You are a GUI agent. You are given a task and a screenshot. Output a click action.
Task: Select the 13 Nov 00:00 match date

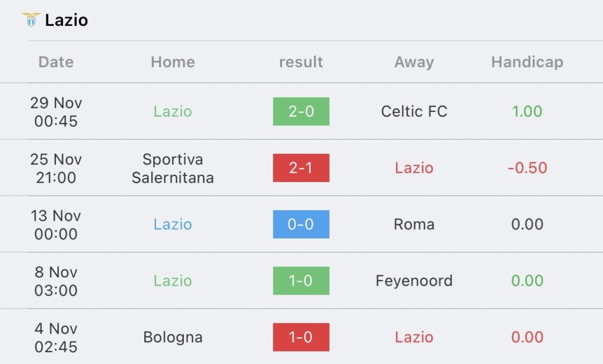coord(56,225)
